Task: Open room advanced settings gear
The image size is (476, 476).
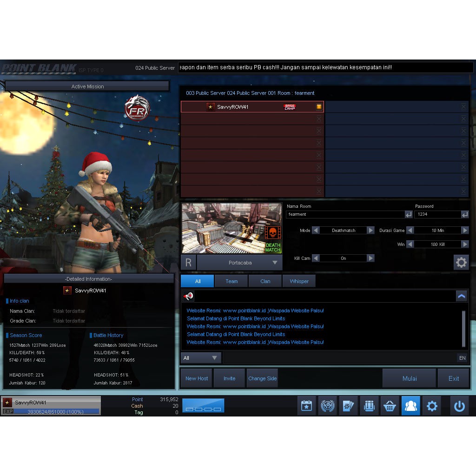Action: (x=461, y=262)
